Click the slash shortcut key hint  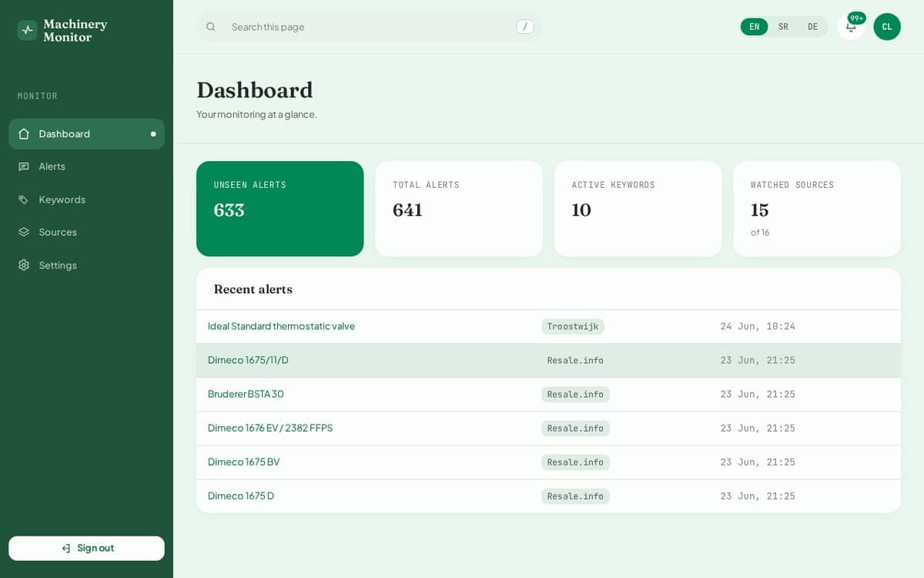525,27
